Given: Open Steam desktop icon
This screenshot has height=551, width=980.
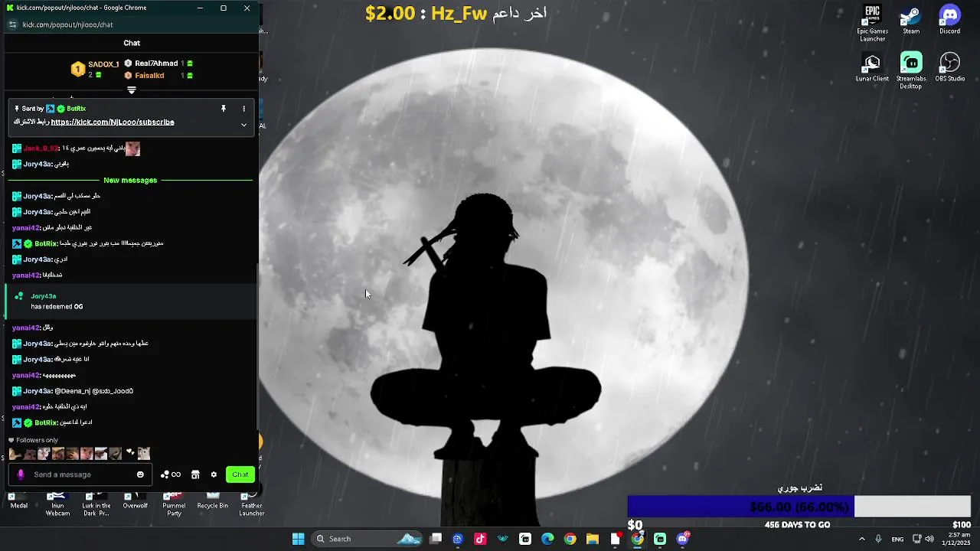Looking at the screenshot, I should (911, 21).
